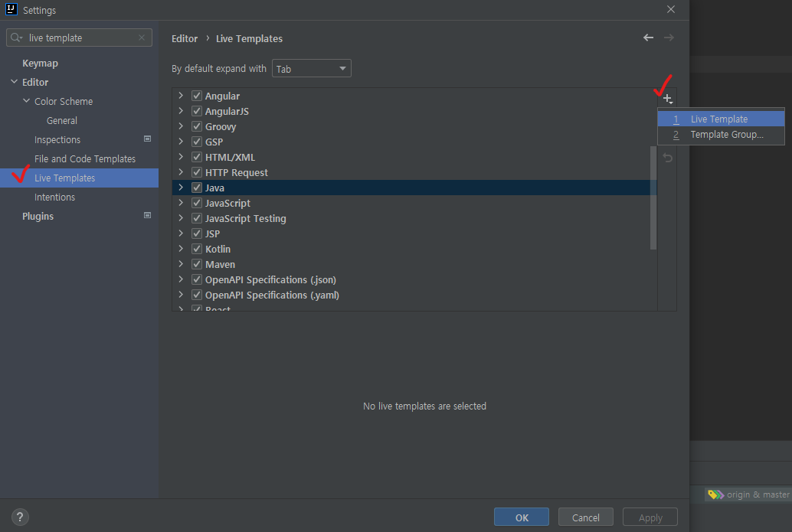Select the JavaScript Testing row text
The width and height of the screenshot is (792, 532).
coord(245,219)
